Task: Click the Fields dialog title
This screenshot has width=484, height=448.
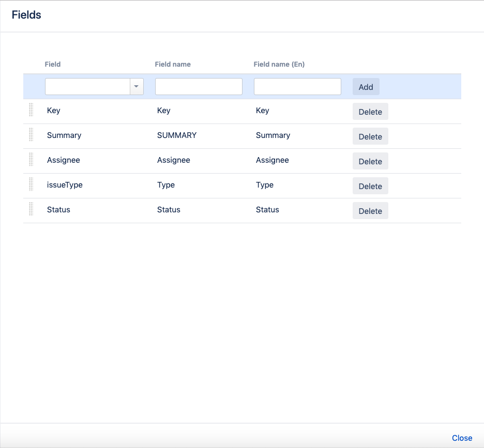Action: coord(26,15)
